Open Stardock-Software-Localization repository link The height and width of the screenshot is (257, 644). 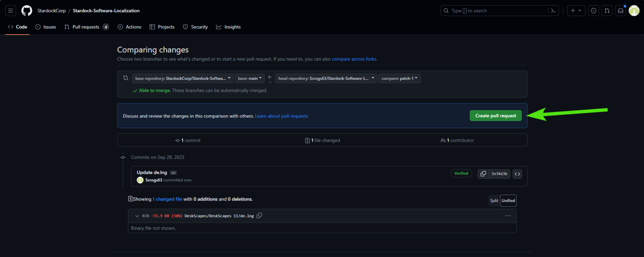(106, 11)
